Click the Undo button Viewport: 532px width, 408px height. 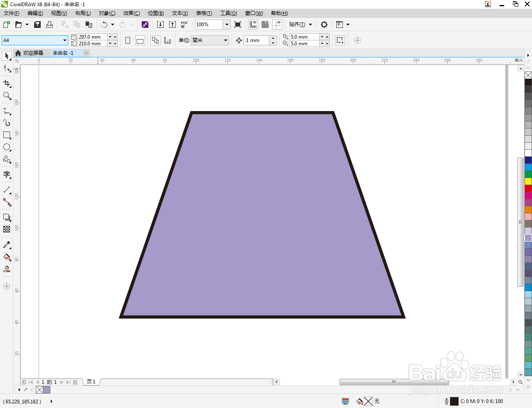104,25
